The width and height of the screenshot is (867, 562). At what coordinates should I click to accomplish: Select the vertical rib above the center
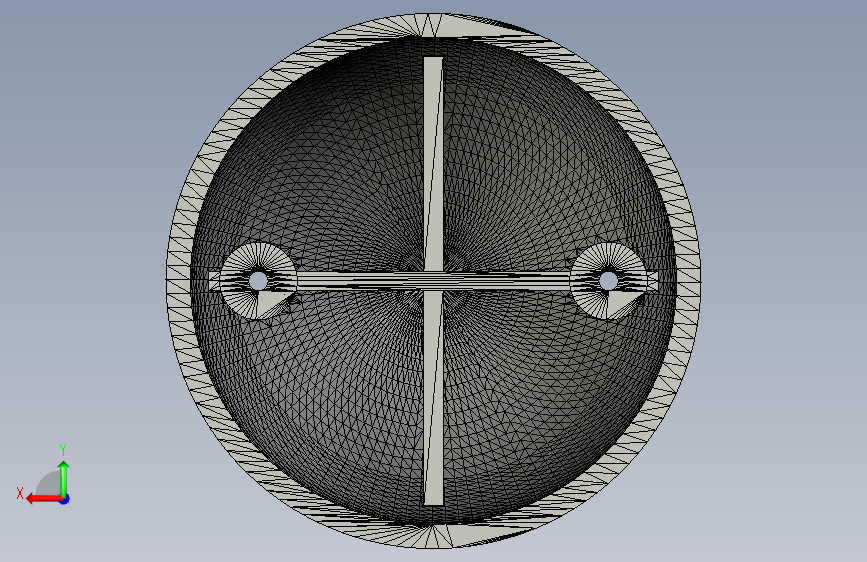(434, 164)
